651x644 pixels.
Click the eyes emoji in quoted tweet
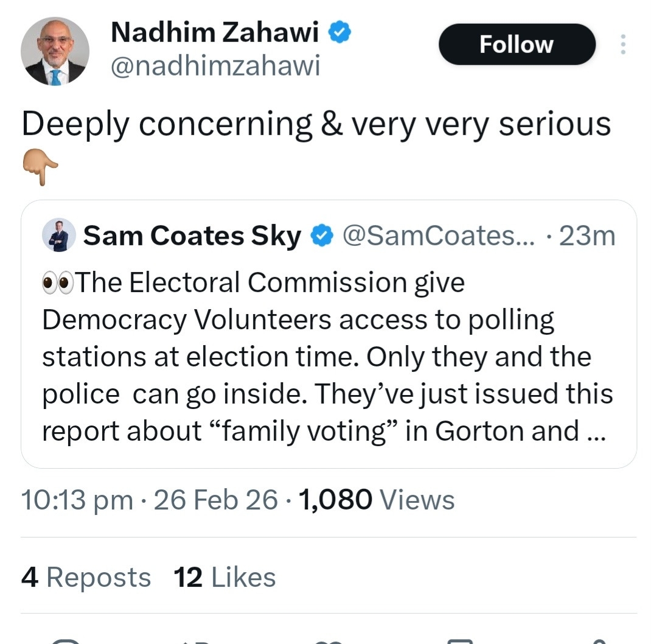[57, 283]
